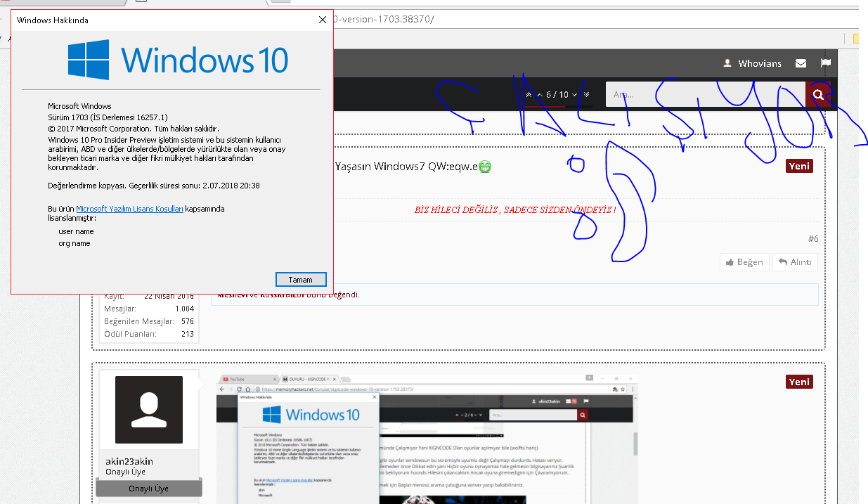Click the browser address bar URL

[x=385, y=18]
